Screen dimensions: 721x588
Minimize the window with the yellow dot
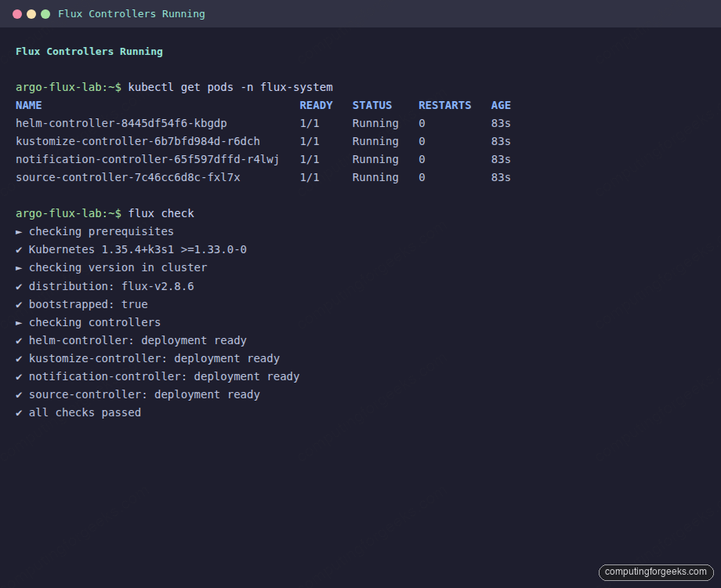click(x=31, y=14)
